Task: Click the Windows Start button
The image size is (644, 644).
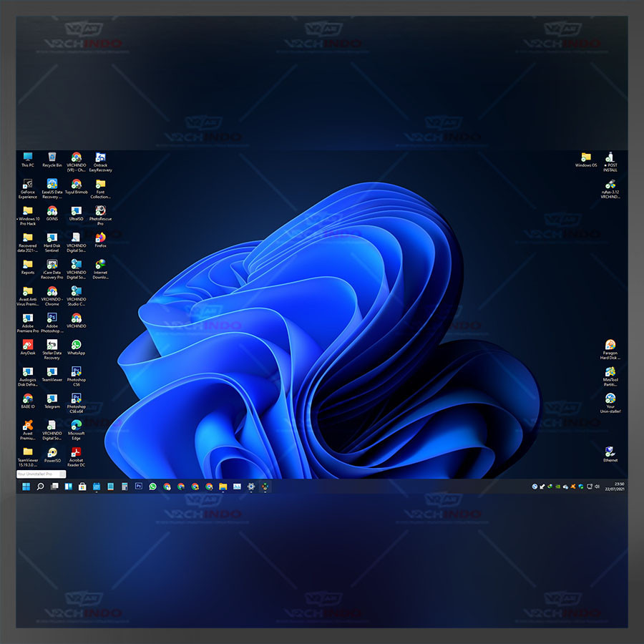Action: 26,487
